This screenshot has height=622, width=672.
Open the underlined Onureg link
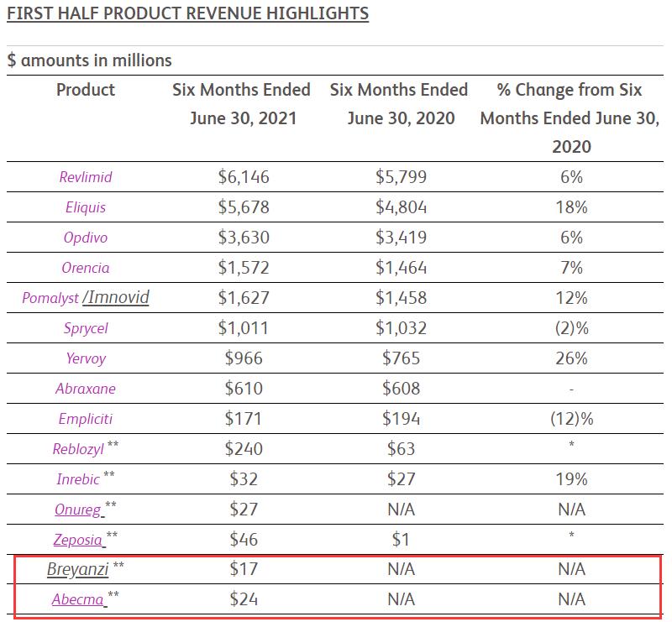click(x=78, y=510)
